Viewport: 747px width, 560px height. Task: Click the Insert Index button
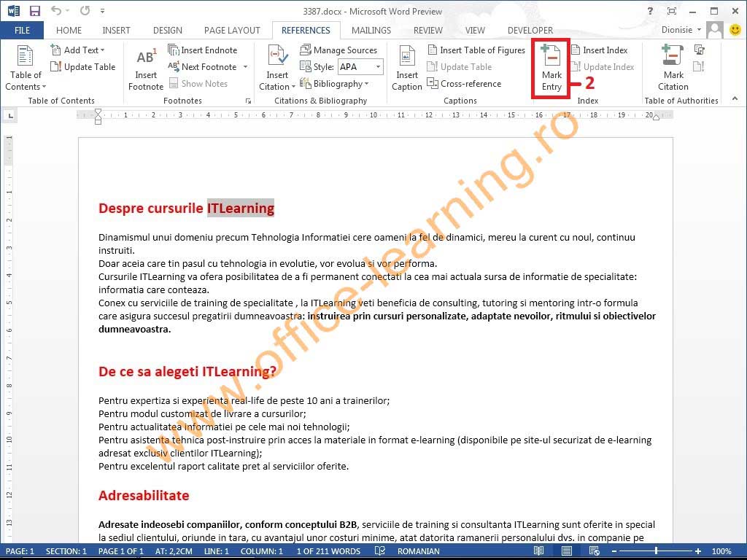(x=600, y=50)
